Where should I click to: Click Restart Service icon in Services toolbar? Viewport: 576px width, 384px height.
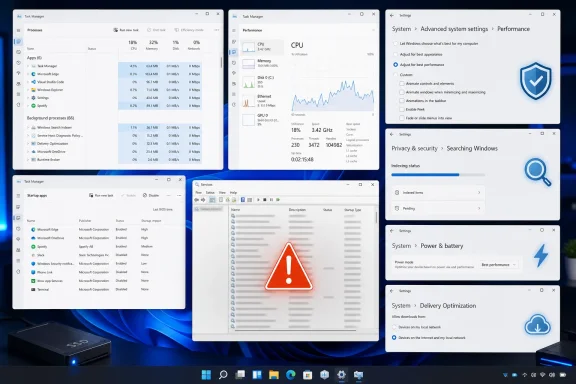pos(278,200)
